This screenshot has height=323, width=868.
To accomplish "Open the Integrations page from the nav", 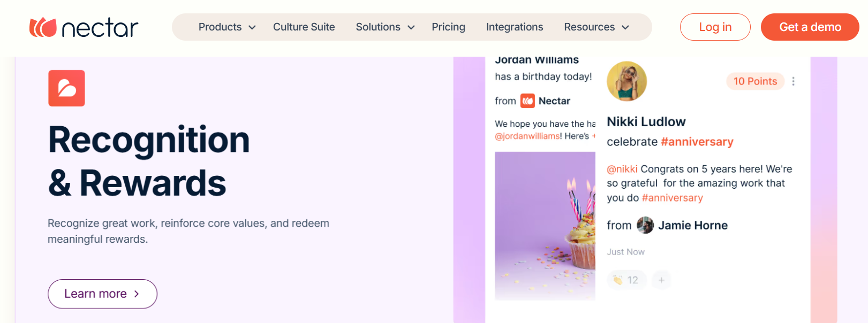I will point(514,27).
